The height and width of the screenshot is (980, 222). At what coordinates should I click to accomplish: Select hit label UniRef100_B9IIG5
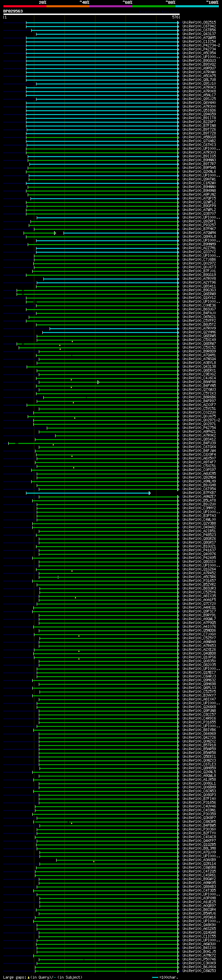point(199,156)
